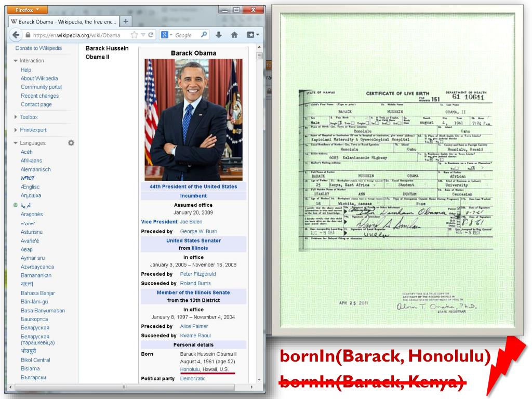532x399 pixels.
Task: Switch to Bikol Central language version
Action: pyautogui.click(x=35, y=360)
